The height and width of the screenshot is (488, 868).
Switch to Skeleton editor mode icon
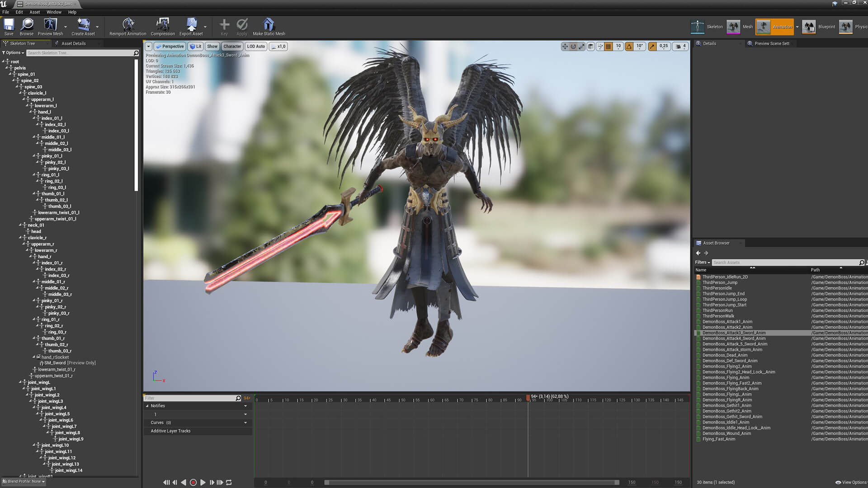click(698, 27)
